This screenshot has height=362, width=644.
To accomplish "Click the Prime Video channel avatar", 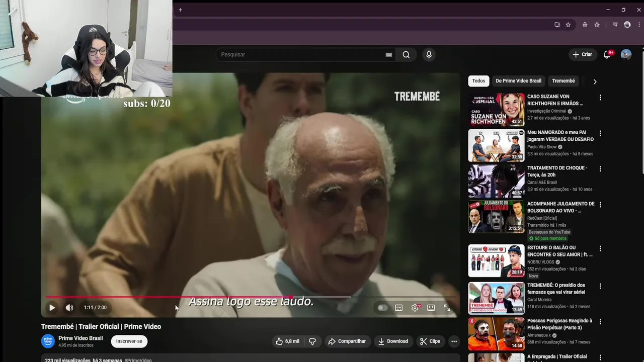I will pos(48,341).
